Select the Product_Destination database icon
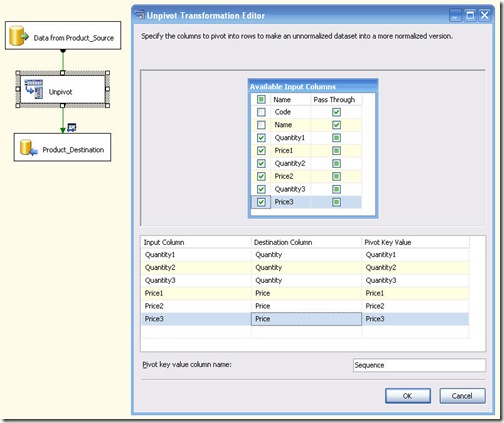The image size is (504, 423). coord(28,147)
